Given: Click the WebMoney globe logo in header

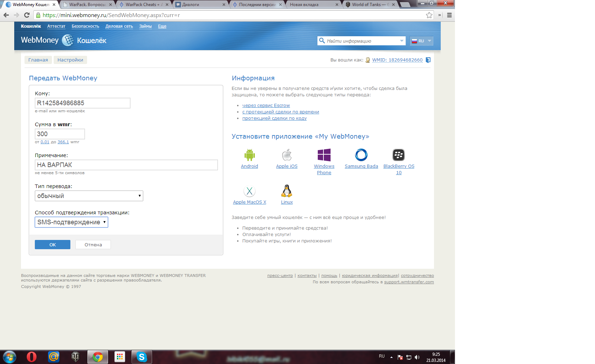Looking at the screenshot, I should point(68,40).
